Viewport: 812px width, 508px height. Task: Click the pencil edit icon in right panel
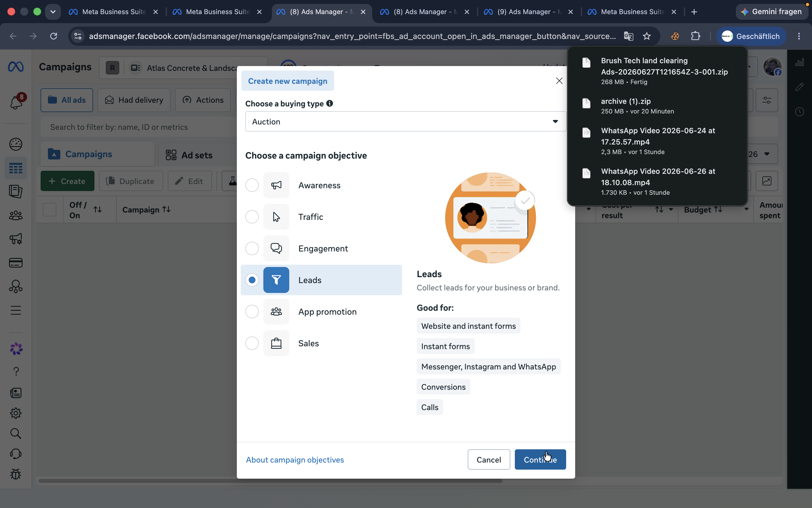[800, 87]
